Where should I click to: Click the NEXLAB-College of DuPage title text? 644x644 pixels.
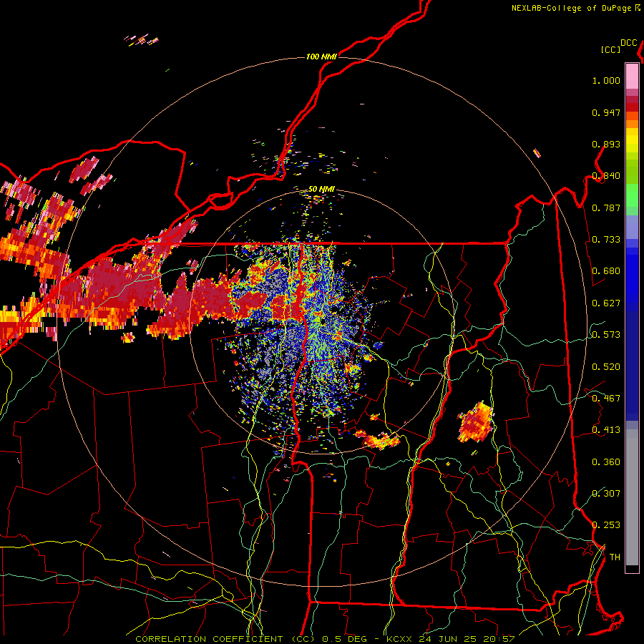[571, 8]
